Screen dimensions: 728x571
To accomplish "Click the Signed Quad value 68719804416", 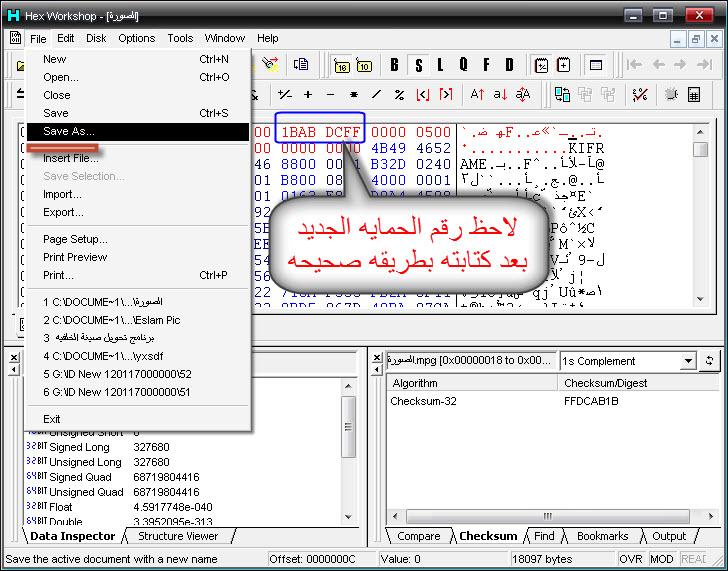I will pyautogui.click(x=166, y=477).
